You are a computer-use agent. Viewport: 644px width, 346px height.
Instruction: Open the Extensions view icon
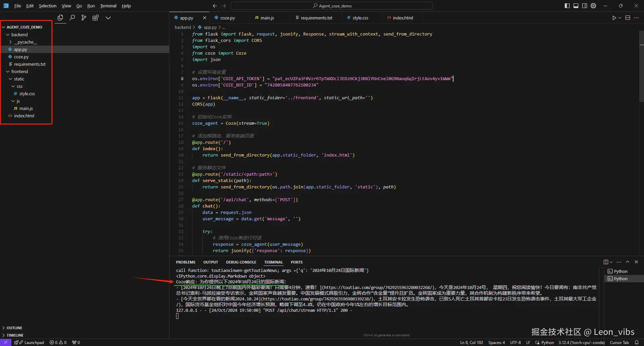pyautogui.click(x=96, y=18)
